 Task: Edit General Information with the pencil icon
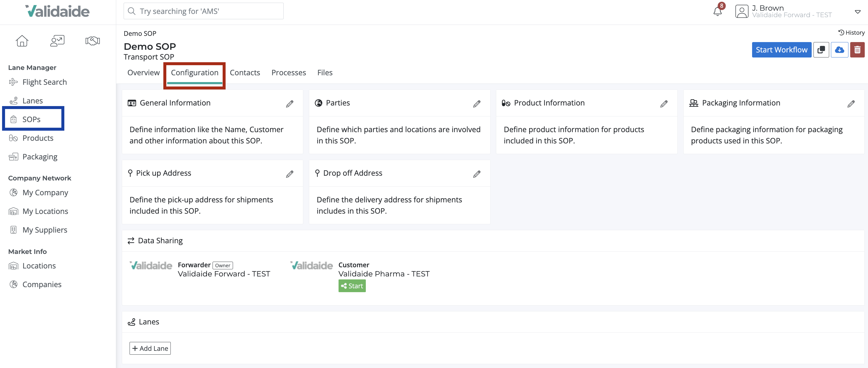click(290, 104)
